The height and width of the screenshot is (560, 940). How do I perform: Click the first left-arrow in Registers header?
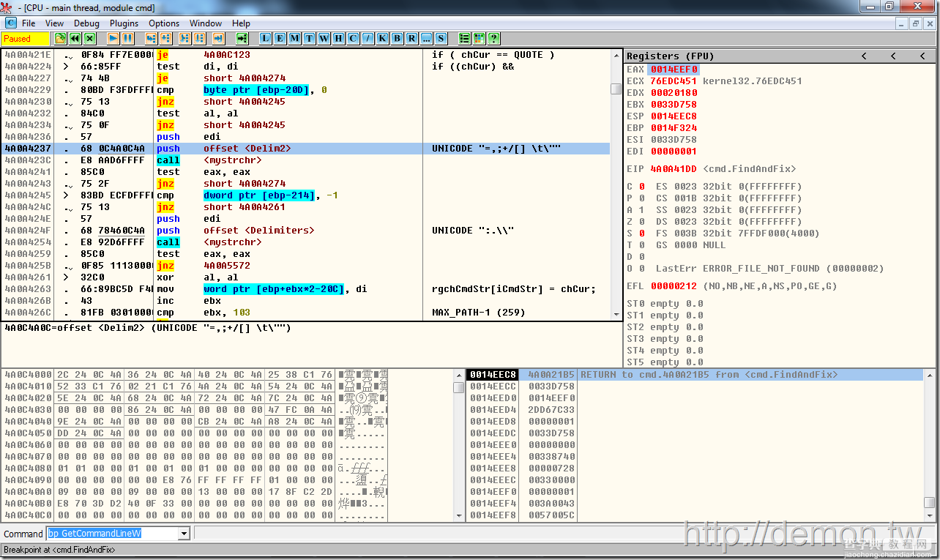point(864,56)
